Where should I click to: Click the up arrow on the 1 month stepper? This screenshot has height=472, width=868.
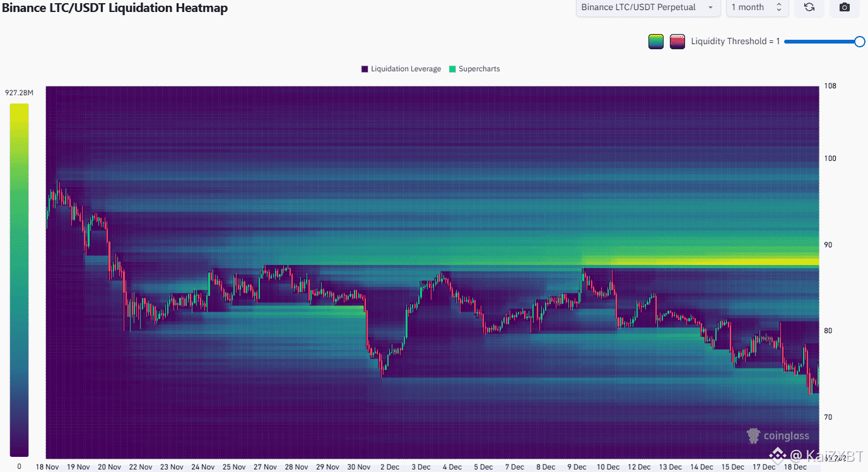(780, 4)
